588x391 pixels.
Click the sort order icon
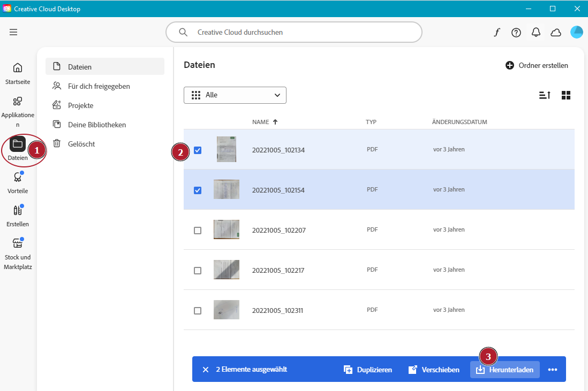(x=545, y=95)
